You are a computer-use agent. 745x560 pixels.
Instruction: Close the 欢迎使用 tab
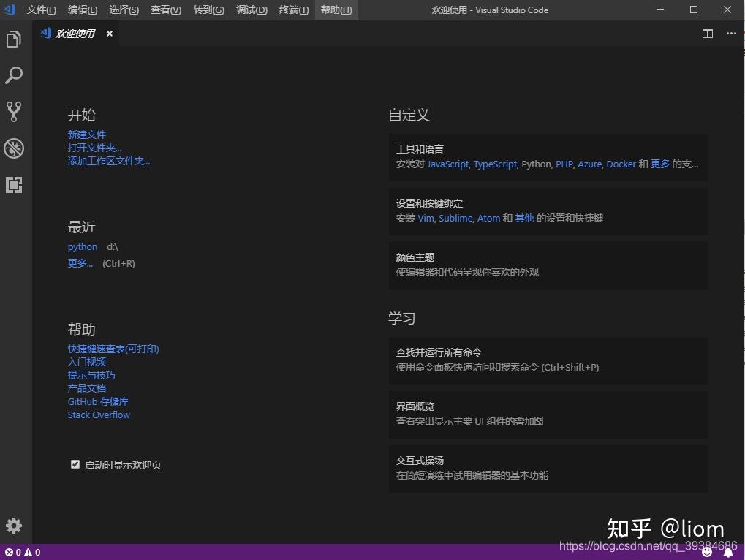coord(110,34)
